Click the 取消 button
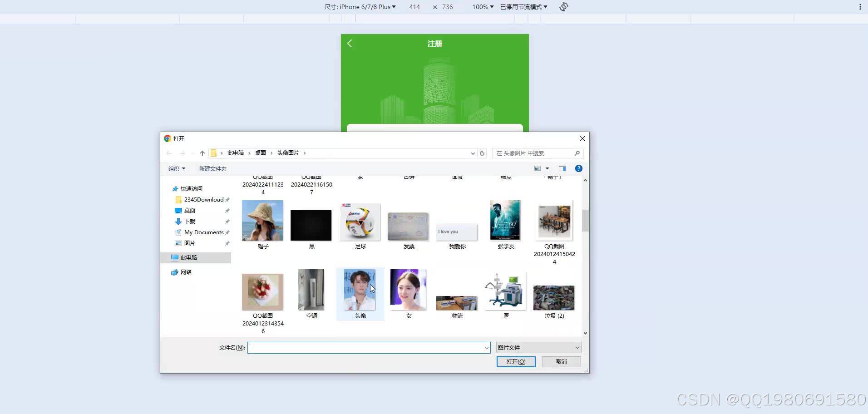The image size is (868, 414). point(561,361)
